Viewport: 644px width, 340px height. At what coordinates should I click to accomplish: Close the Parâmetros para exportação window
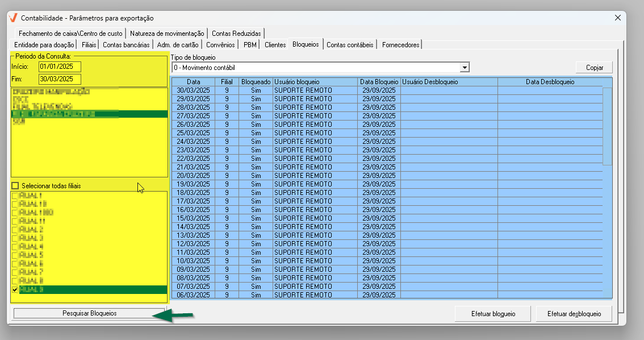618,18
